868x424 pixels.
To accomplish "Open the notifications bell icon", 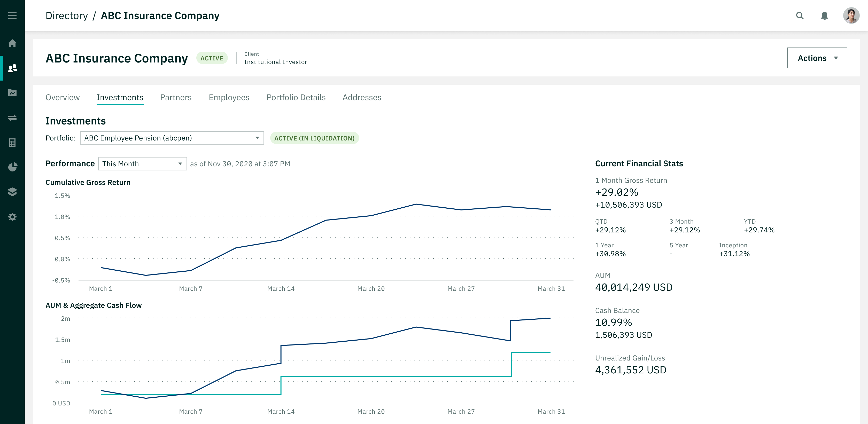I will (x=825, y=15).
